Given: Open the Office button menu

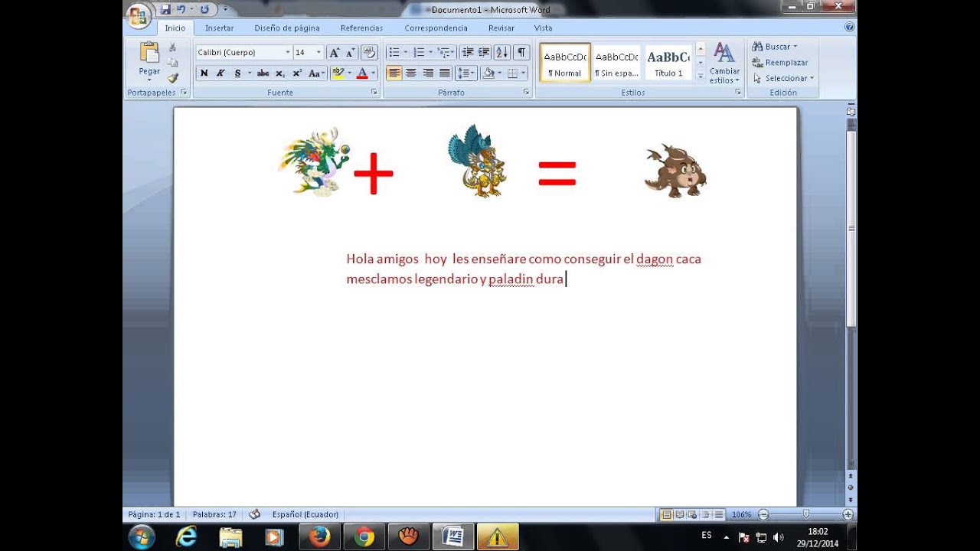Looking at the screenshot, I should click(x=139, y=15).
